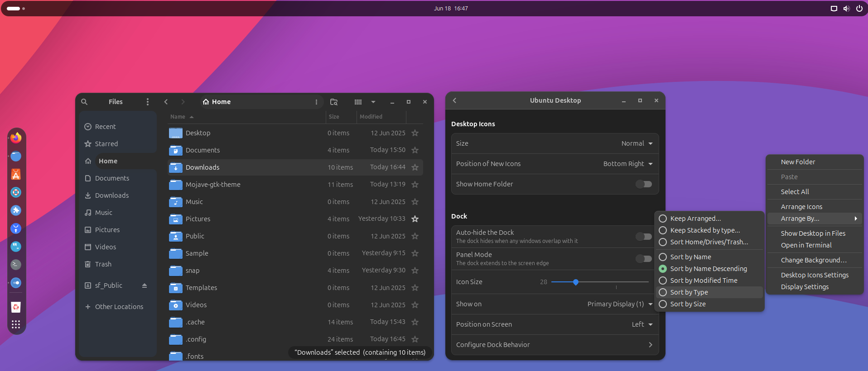The height and width of the screenshot is (371, 868).
Task: Go back in Ubuntu Desktop settings
Action: point(455,100)
